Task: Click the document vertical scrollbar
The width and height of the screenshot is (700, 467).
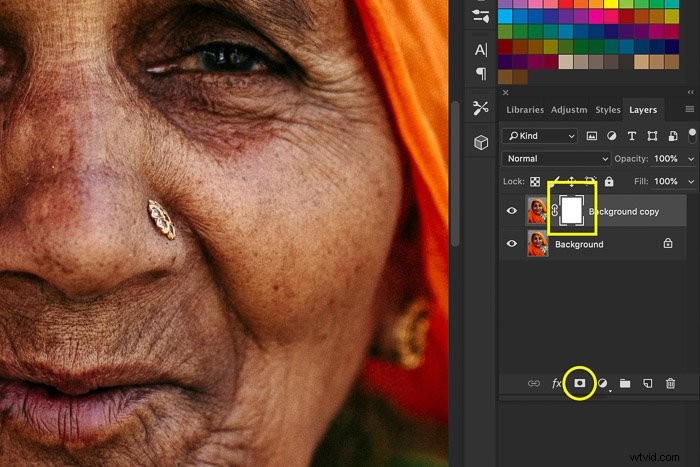Action: tap(455, 174)
